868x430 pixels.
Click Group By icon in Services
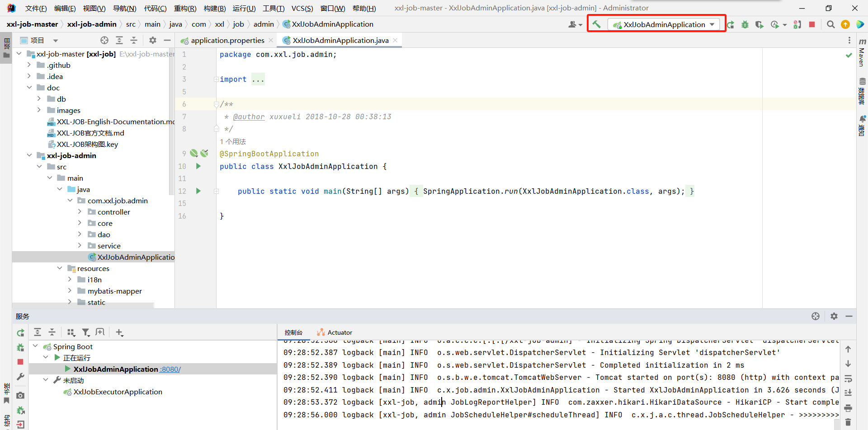coord(71,332)
